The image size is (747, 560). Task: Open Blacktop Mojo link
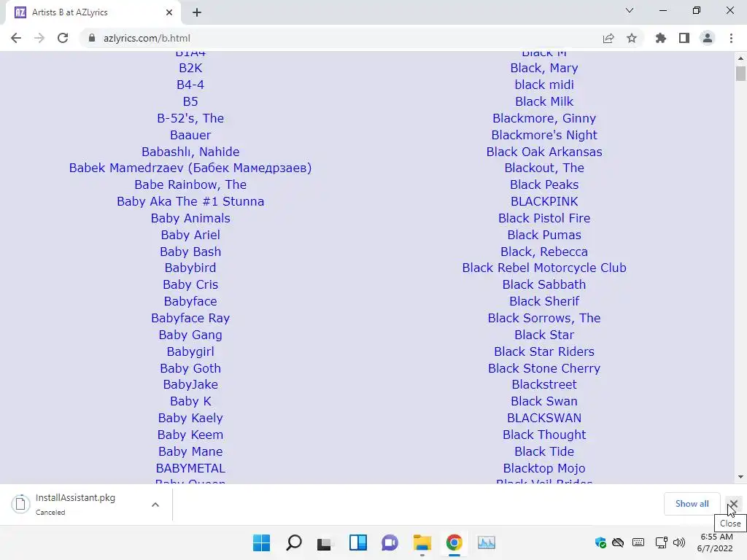coord(544,469)
